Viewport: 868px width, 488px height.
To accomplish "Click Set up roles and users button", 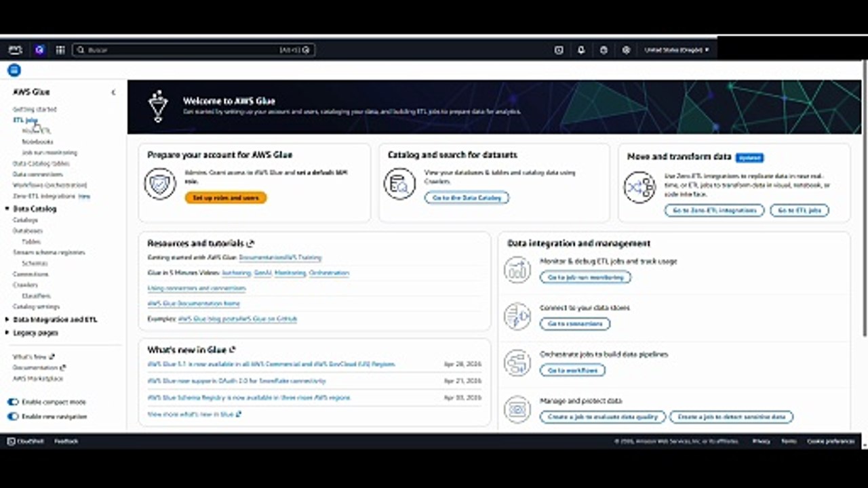I will coord(226,198).
